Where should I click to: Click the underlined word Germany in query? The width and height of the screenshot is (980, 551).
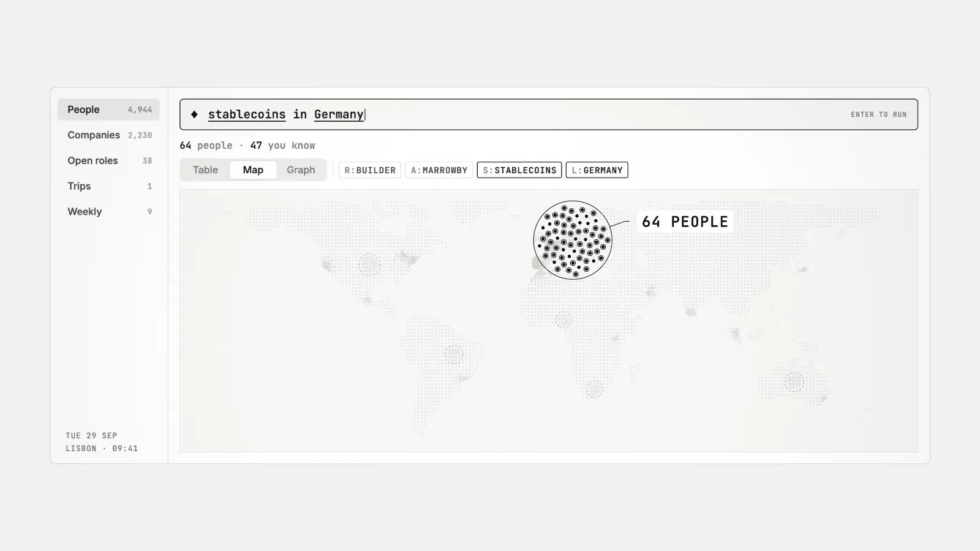pyautogui.click(x=339, y=114)
